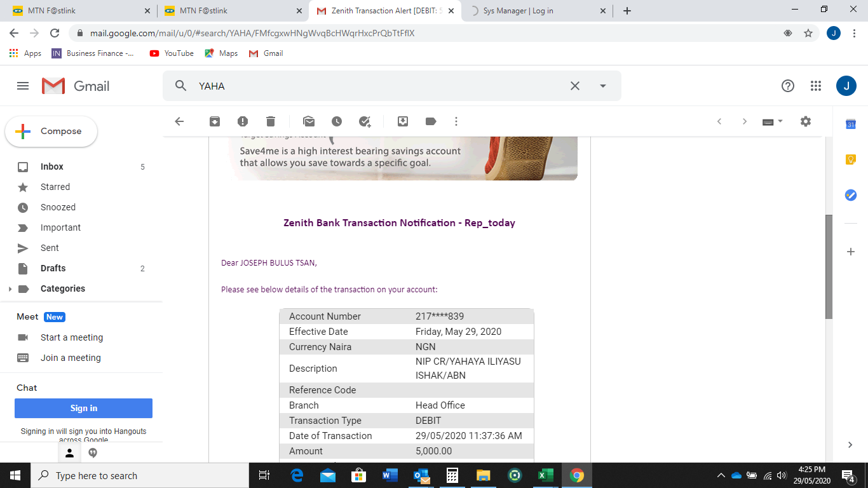Open Excel from taskbar

point(545,475)
